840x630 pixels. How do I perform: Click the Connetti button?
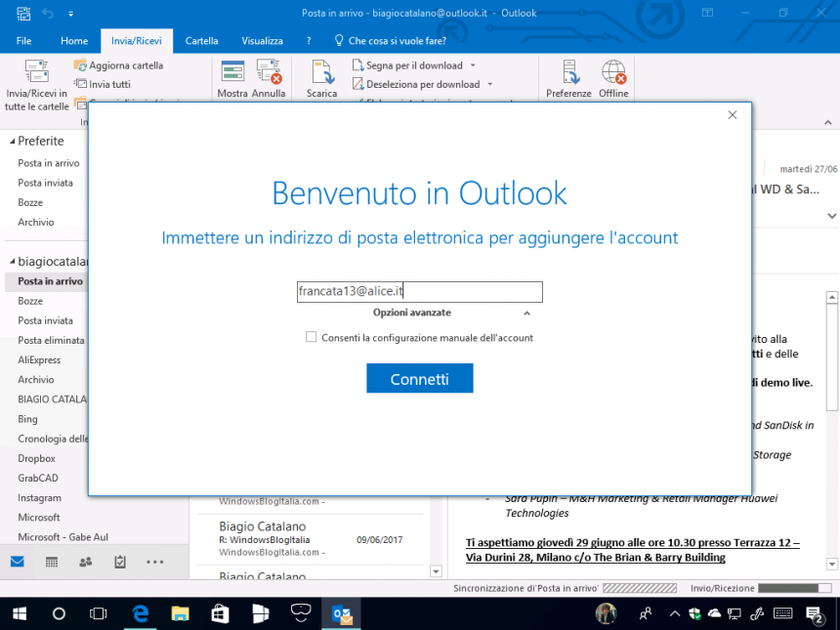[x=419, y=378]
